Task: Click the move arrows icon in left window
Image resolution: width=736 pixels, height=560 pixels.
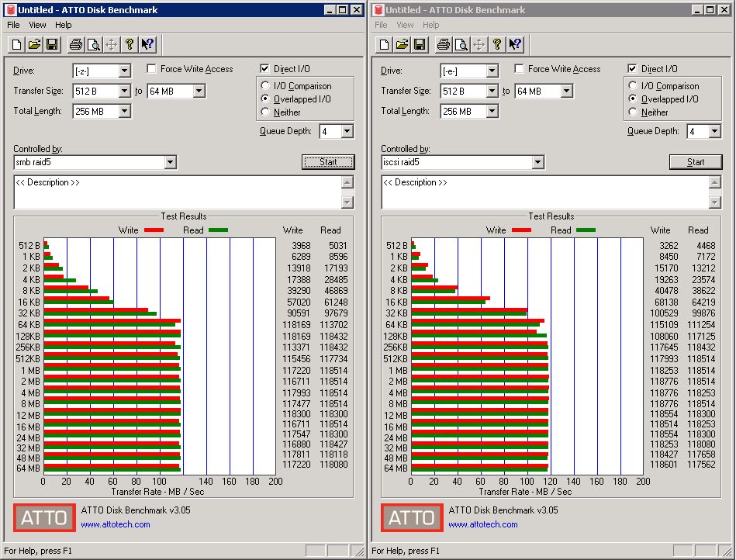Action: pyautogui.click(x=111, y=44)
